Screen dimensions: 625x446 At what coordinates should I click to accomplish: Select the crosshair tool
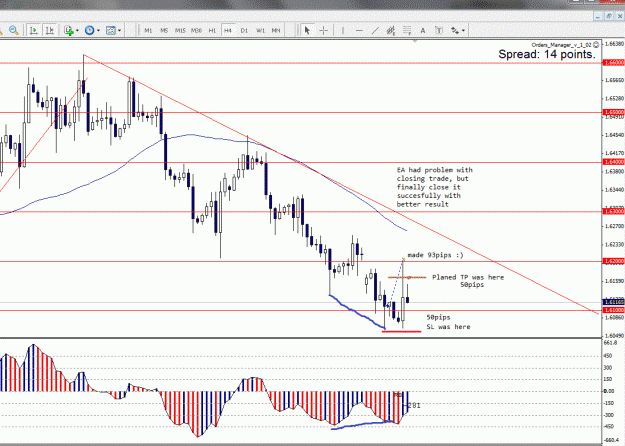(324, 30)
